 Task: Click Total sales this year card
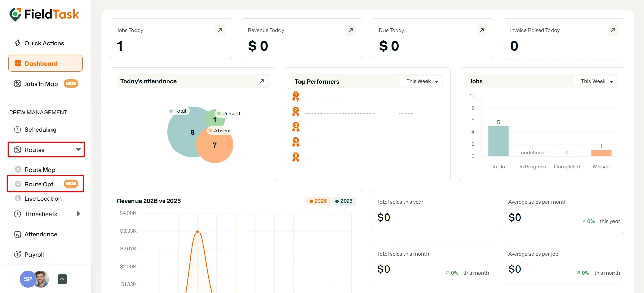(x=433, y=211)
